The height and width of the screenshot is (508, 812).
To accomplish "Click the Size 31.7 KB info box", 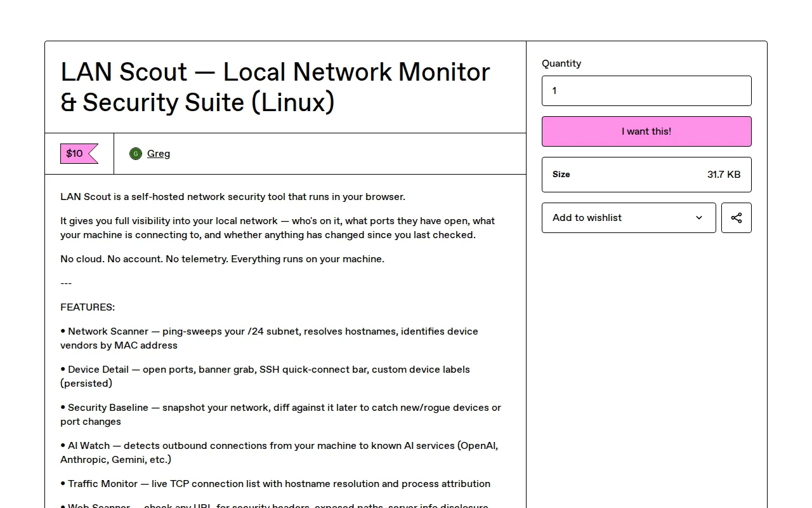I will [x=646, y=175].
